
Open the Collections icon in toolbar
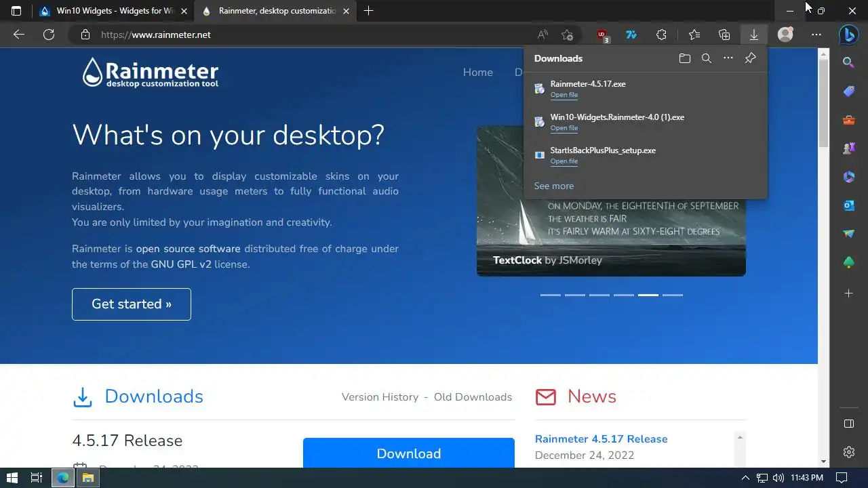click(x=724, y=35)
